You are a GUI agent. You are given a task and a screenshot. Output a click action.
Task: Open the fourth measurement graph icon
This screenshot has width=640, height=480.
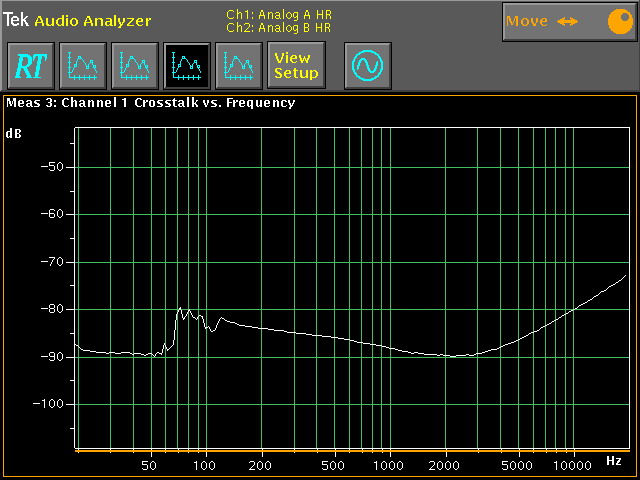pyautogui.click(x=238, y=66)
